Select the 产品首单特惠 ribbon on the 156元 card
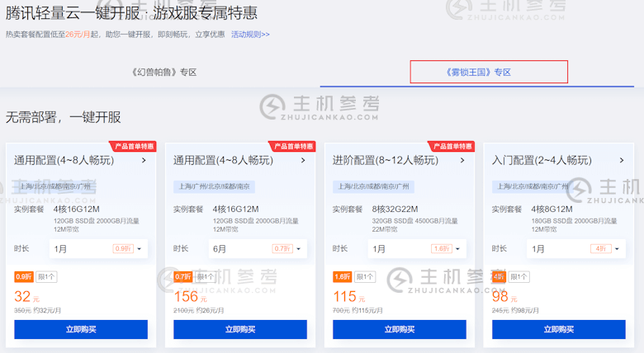 (x=293, y=147)
